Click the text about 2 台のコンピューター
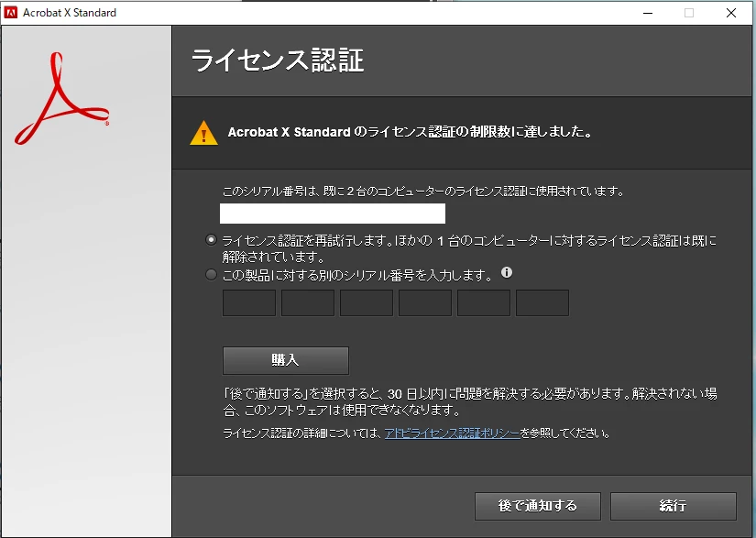The height and width of the screenshot is (538, 756). (423, 192)
